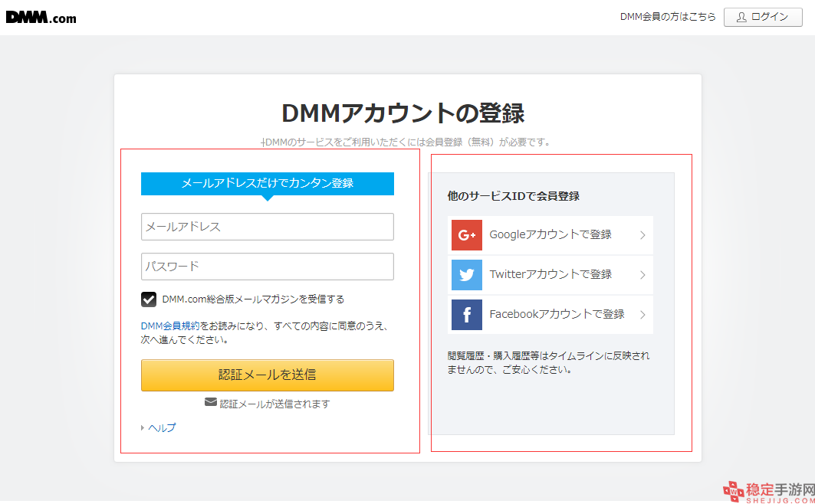The height and width of the screenshot is (504, 815).
Task: Select Twitterアカウントで登録
Action: (x=550, y=274)
